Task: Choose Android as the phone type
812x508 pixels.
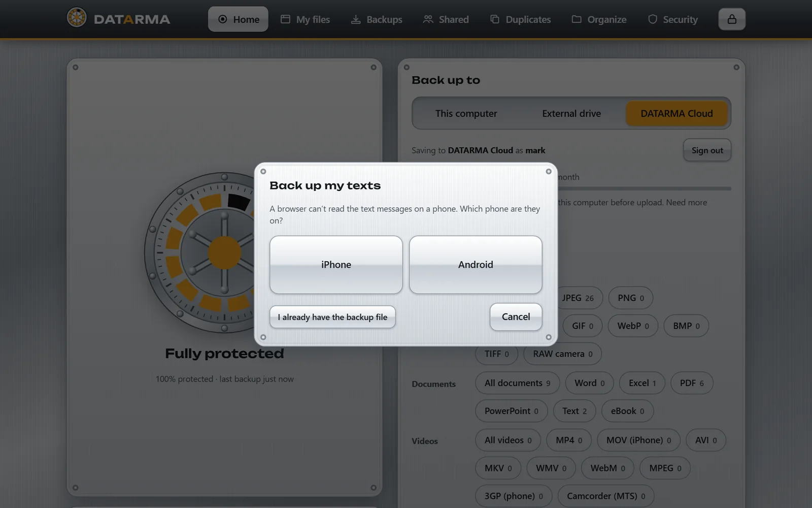Action: (x=476, y=265)
